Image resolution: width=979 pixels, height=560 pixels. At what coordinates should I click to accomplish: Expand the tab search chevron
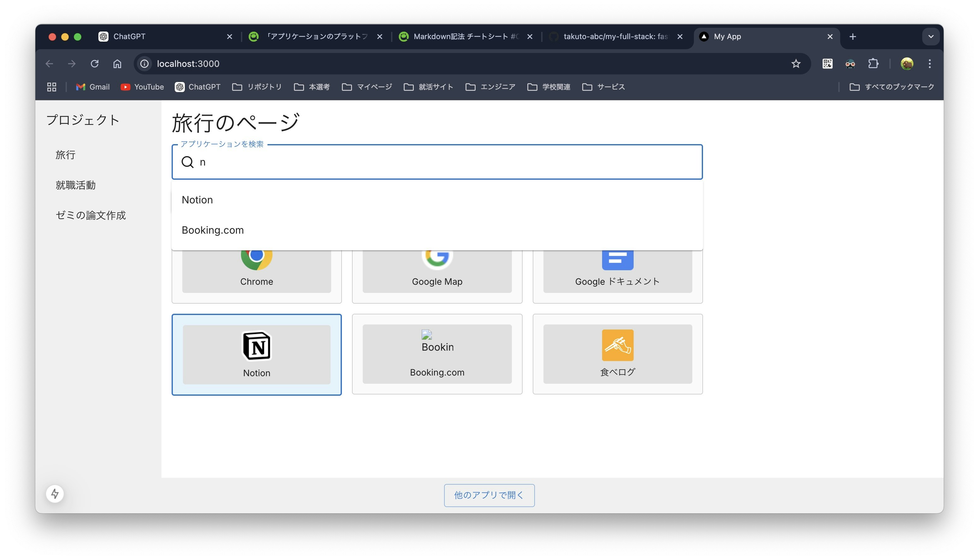(930, 37)
